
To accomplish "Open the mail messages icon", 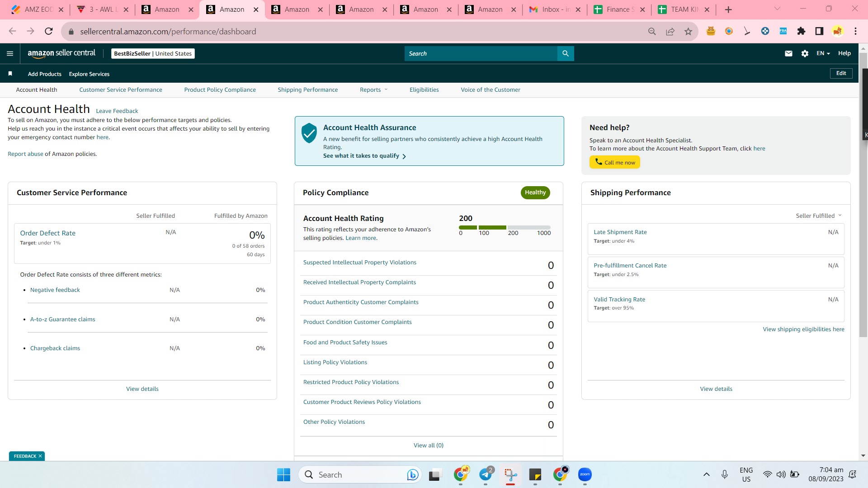I will tap(788, 53).
